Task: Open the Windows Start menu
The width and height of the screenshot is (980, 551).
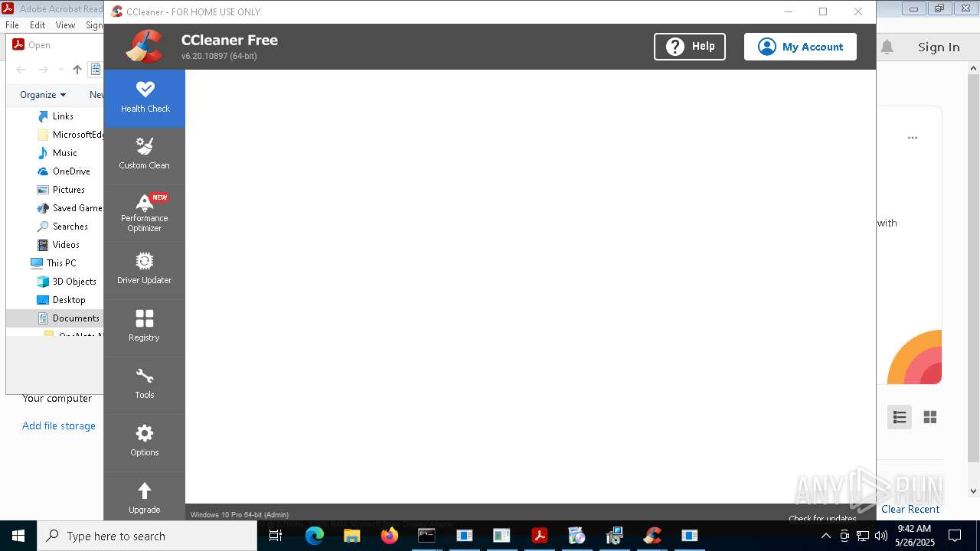Action: [18, 536]
